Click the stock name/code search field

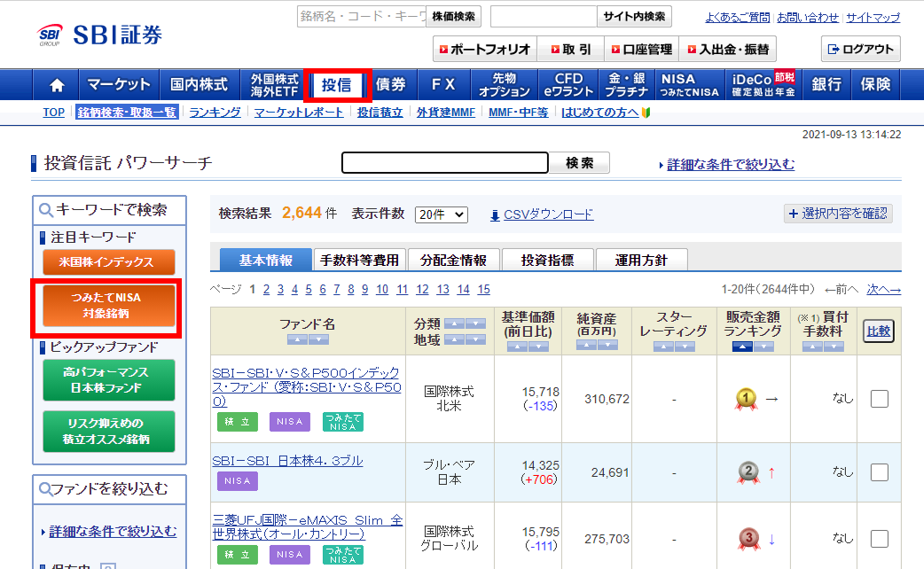(x=362, y=17)
